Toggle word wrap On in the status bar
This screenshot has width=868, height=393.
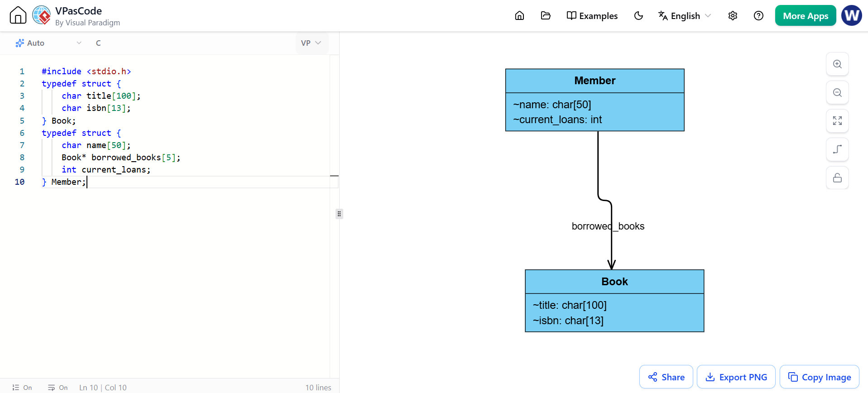58,388
